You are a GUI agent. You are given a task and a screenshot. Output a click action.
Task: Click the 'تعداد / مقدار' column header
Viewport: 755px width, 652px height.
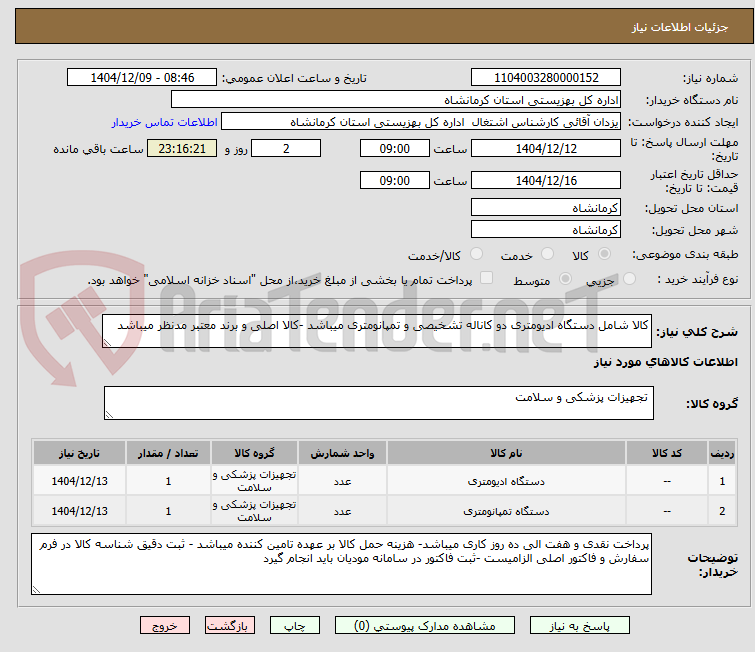pos(168,453)
